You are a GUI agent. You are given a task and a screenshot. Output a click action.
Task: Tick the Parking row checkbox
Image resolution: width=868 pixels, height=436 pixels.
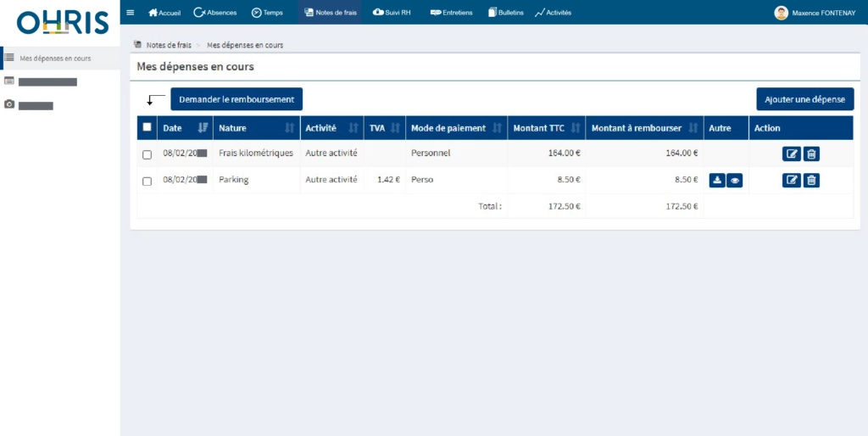coord(147,181)
